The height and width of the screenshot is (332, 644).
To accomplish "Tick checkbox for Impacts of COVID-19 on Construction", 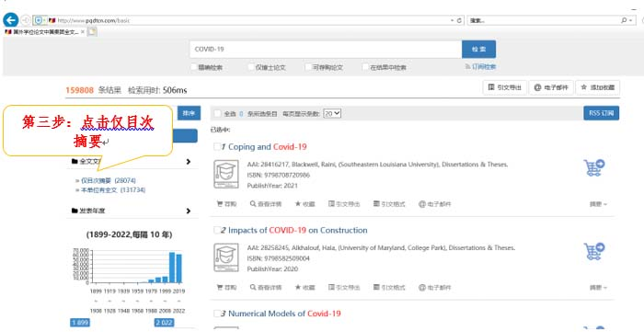I will pos(217,230).
